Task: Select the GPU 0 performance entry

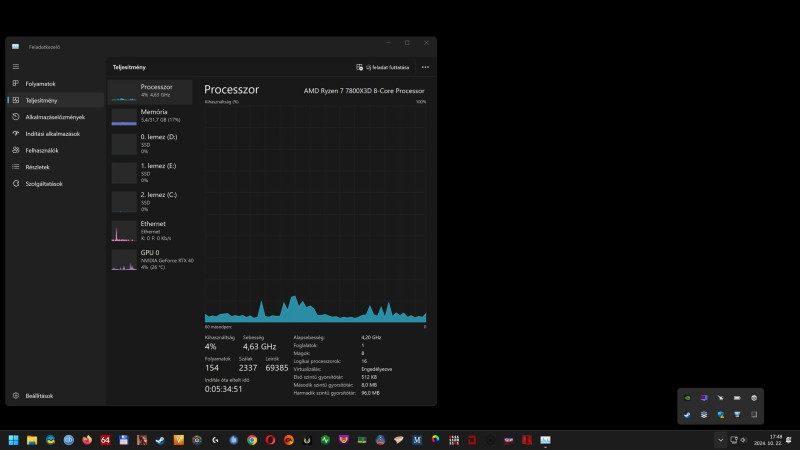Action: pos(151,260)
